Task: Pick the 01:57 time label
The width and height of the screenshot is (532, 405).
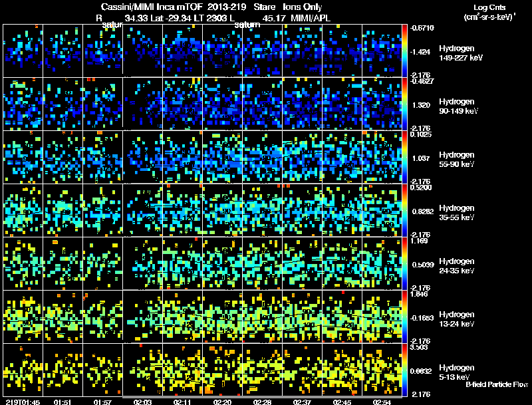Action: coord(103,402)
